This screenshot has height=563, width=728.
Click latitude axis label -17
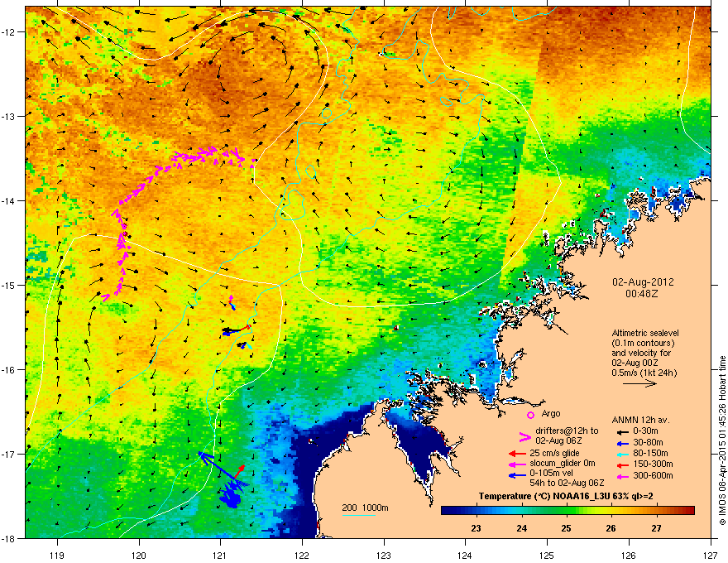pos(9,454)
